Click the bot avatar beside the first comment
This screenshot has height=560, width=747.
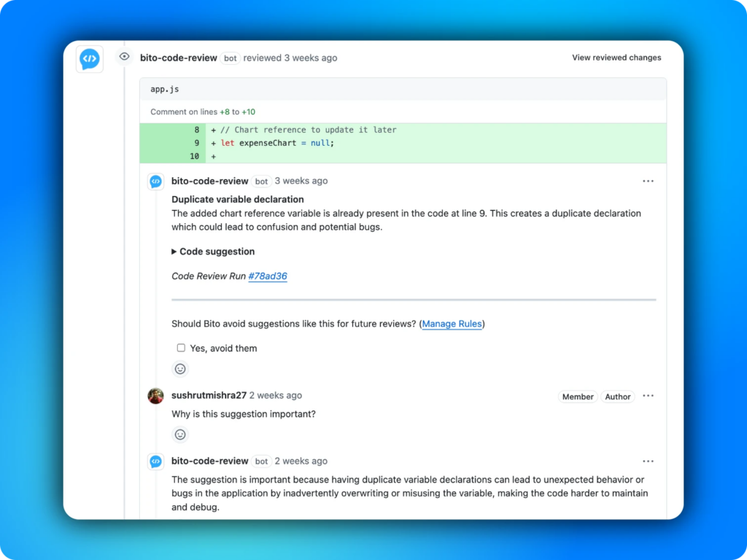155,181
